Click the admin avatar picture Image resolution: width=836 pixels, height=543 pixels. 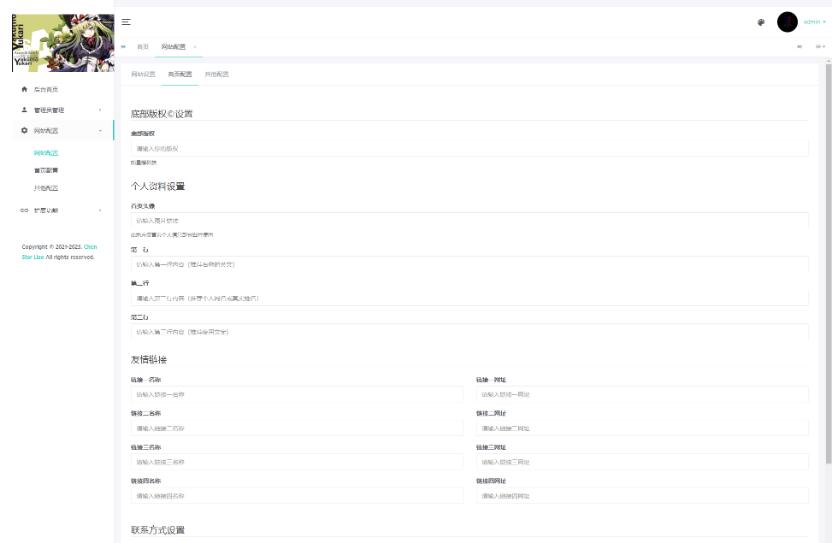click(787, 22)
